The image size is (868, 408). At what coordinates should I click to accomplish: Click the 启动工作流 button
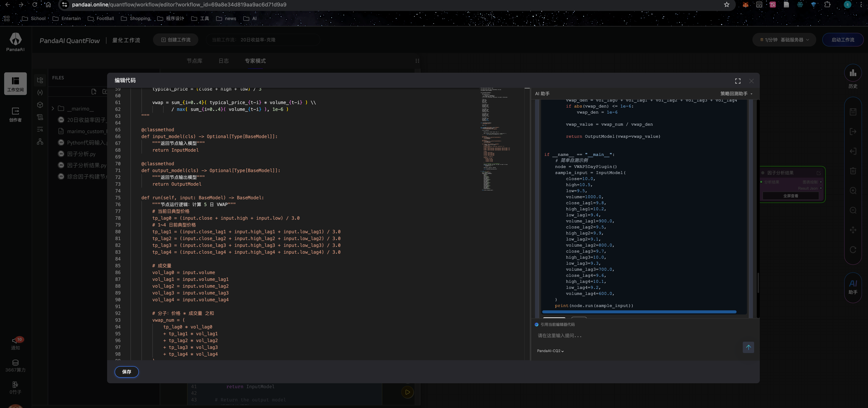(843, 40)
